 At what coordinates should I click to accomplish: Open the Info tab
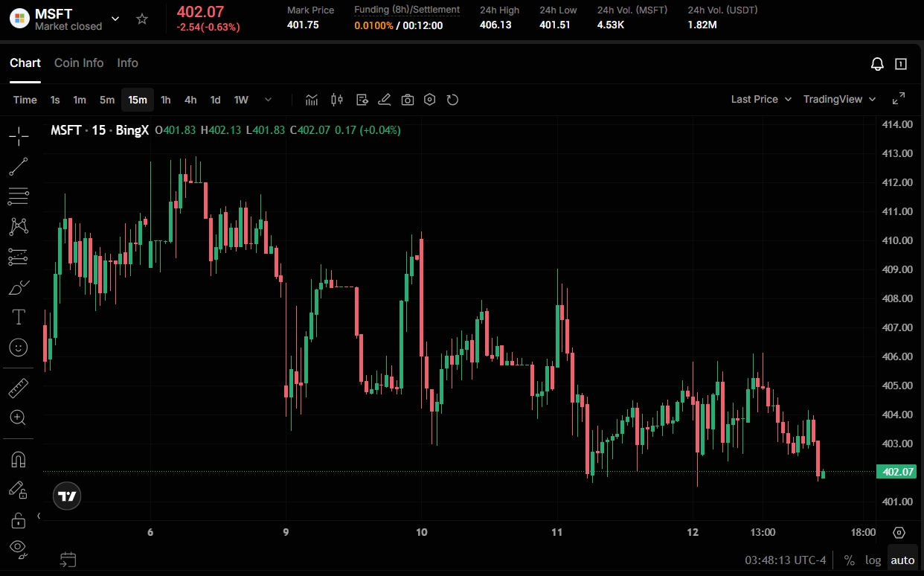click(x=127, y=63)
